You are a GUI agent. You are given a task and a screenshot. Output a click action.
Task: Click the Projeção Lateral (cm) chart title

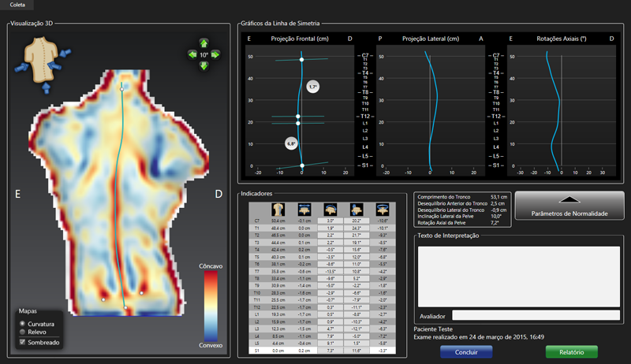tap(431, 39)
